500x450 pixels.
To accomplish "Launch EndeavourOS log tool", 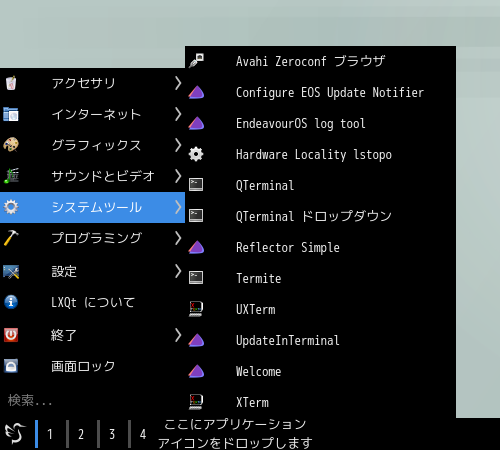I will pyautogui.click(x=320, y=123).
